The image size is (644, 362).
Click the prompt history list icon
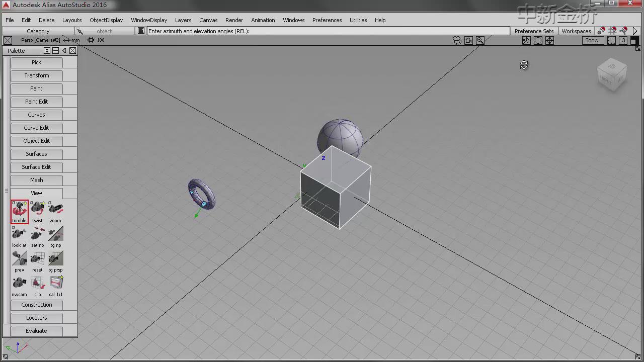141,31
